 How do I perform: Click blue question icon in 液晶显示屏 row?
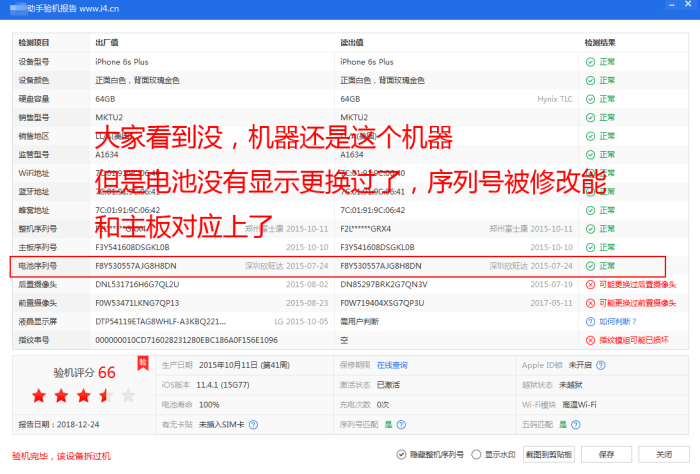click(590, 322)
